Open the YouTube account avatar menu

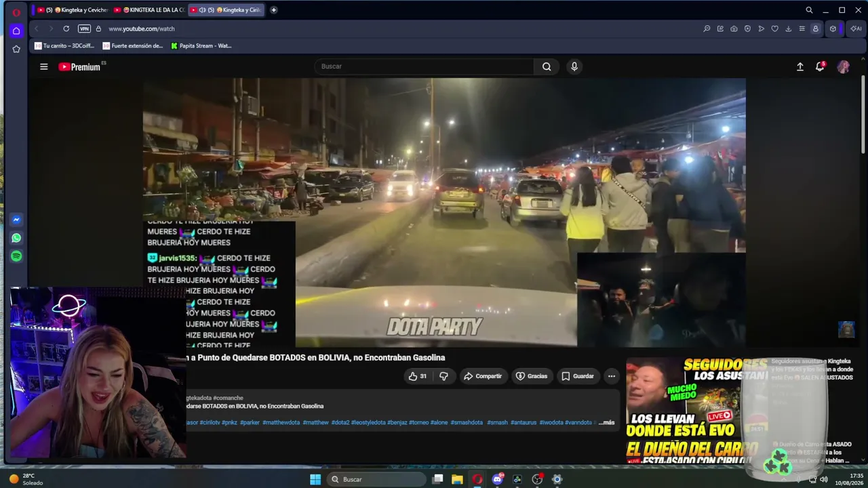point(844,66)
